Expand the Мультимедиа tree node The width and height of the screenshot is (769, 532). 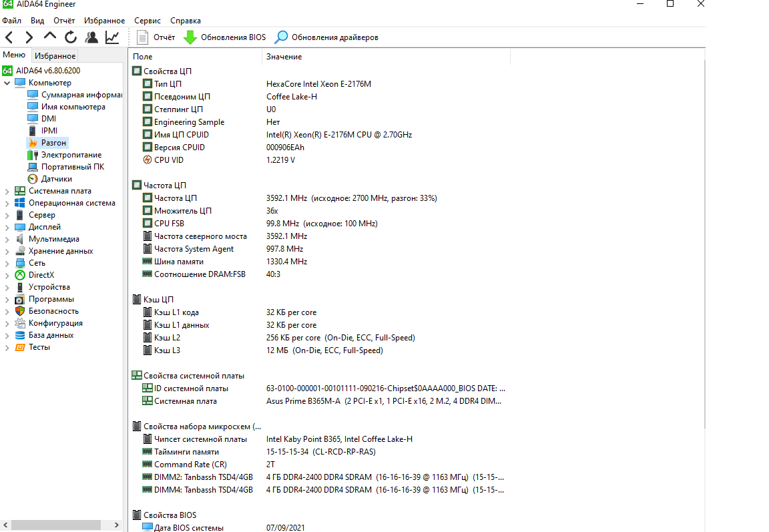click(7, 239)
